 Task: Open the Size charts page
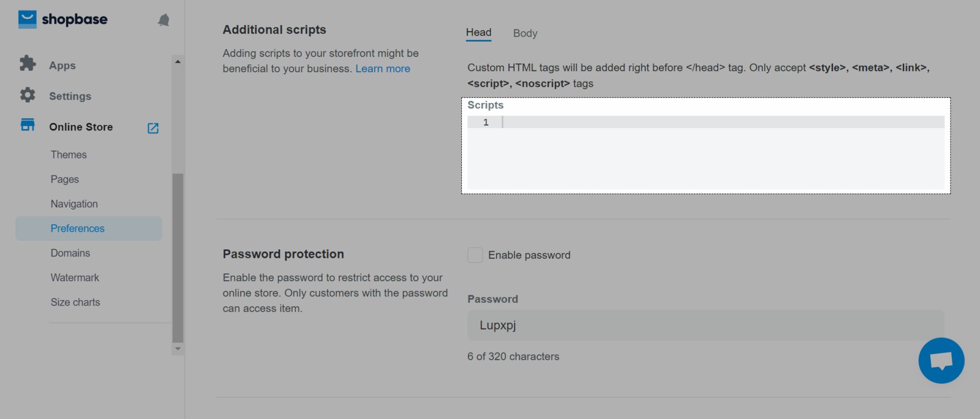pos(75,302)
